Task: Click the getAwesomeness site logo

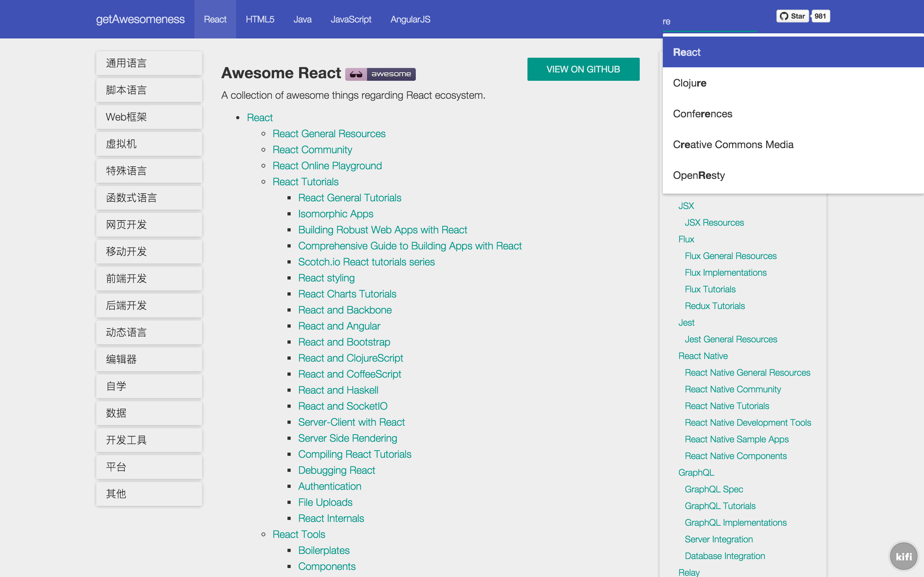Action: click(x=140, y=19)
